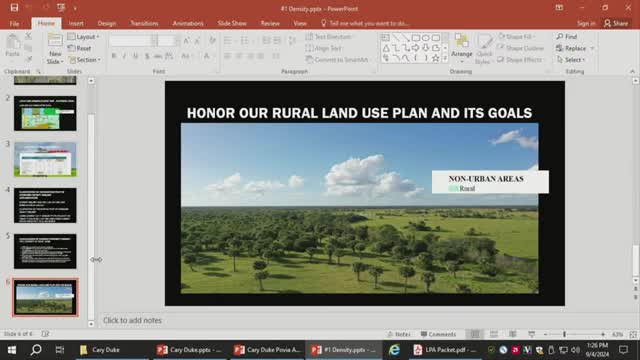Open the Font Color picker
This screenshot has height=360, width=640.
[208, 56]
